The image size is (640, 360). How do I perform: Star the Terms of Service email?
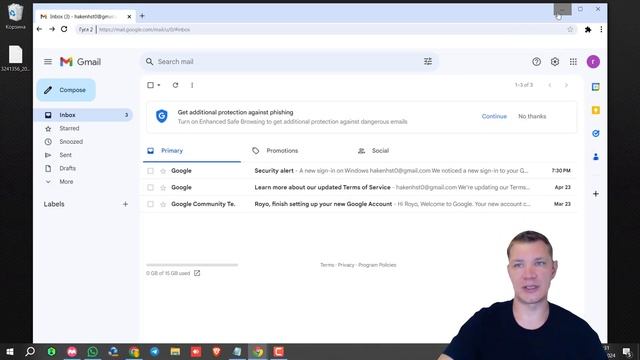point(163,187)
